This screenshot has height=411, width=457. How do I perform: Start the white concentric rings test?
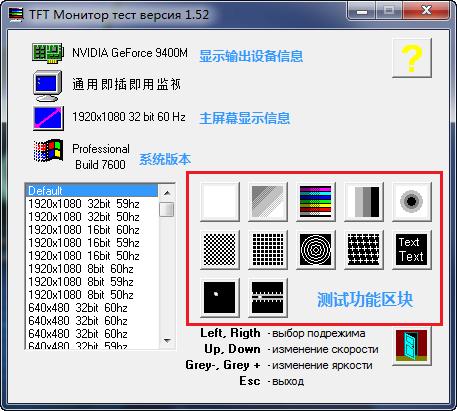pyautogui.click(x=316, y=250)
